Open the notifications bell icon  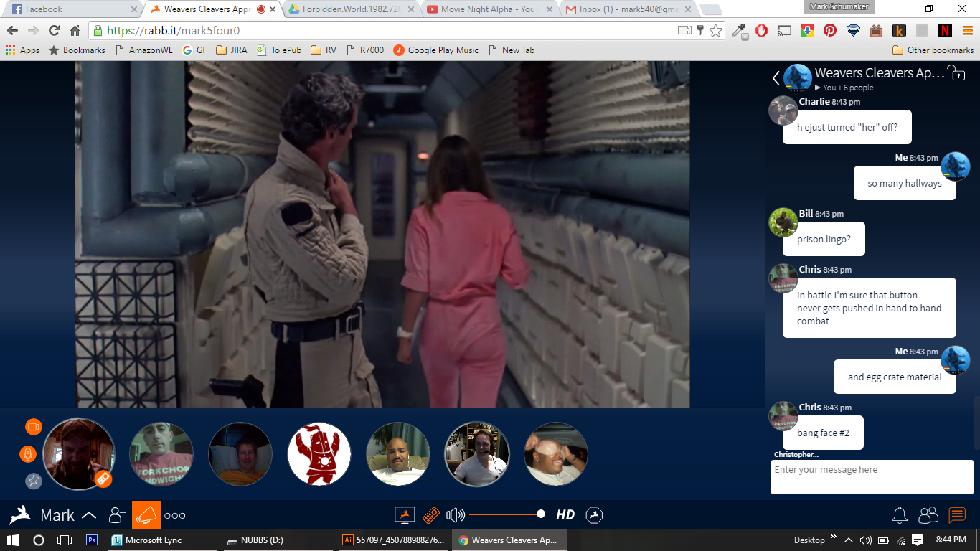900,514
